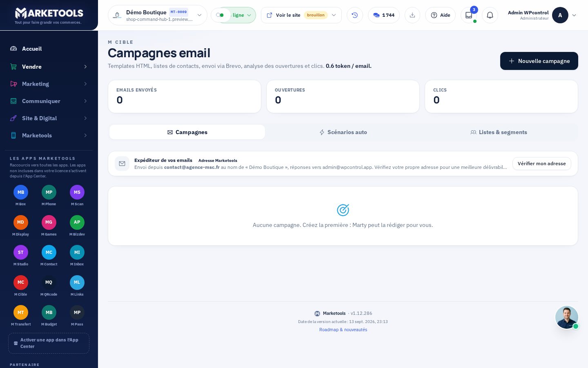Open the notifications bell
The width and height of the screenshot is (588, 368).
490,15
